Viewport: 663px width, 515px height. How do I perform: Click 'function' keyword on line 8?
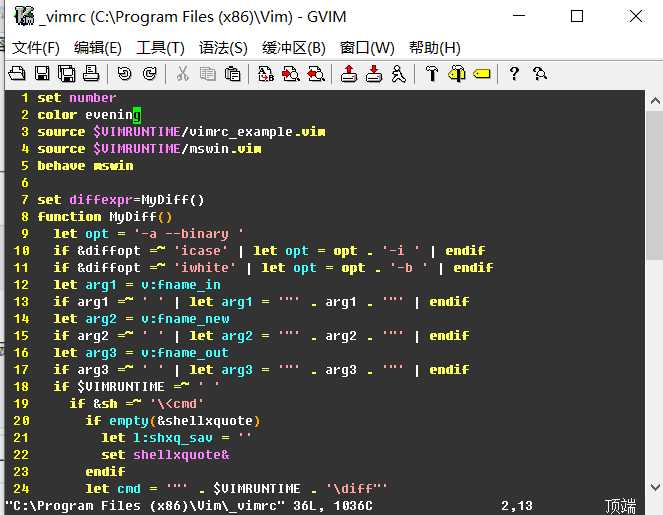[69, 216]
